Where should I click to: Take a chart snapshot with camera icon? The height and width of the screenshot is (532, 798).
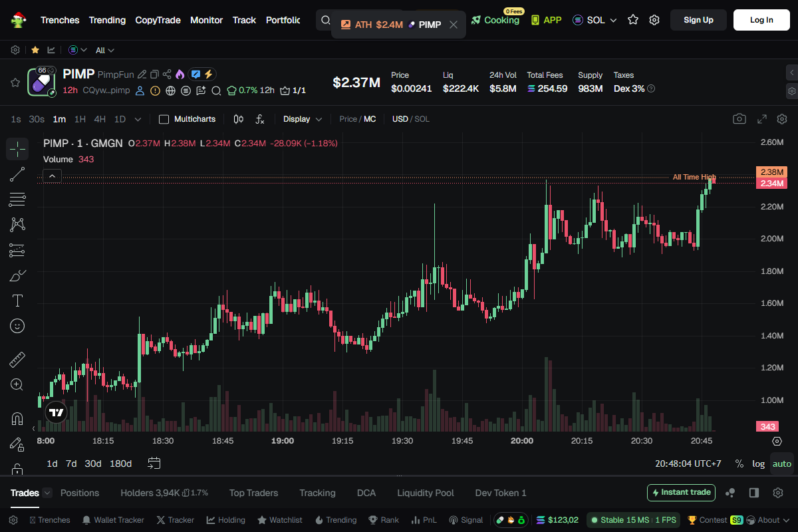(x=739, y=119)
